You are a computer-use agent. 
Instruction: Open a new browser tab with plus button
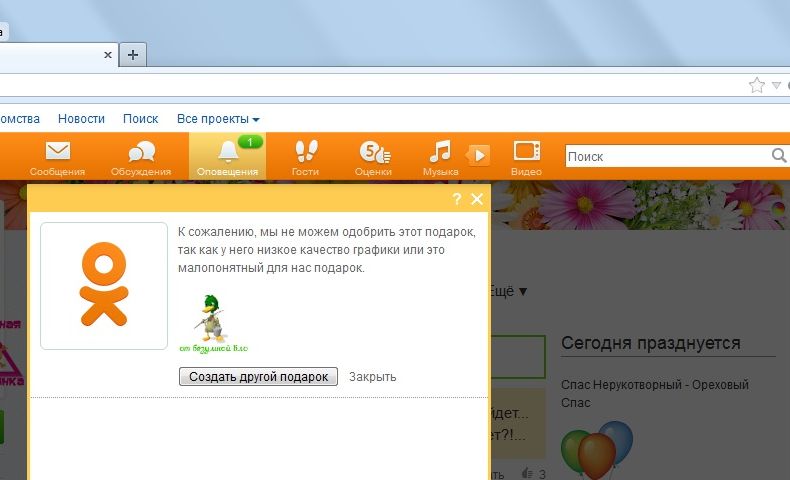click(133, 54)
